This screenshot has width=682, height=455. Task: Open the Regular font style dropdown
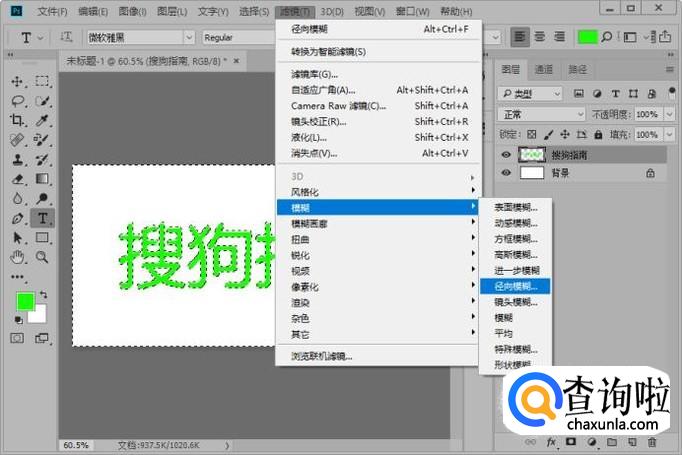pyautogui.click(x=239, y=37)
